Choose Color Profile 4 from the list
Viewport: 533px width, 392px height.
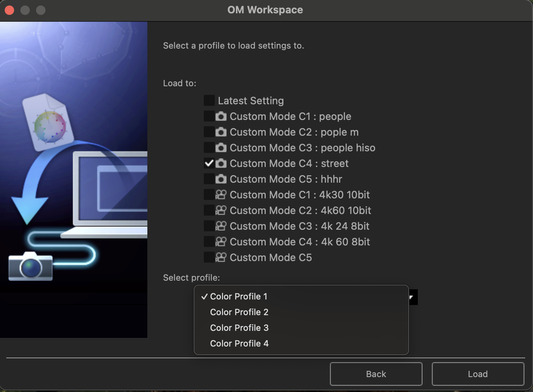pyautogui.click(x=239, y=343)
